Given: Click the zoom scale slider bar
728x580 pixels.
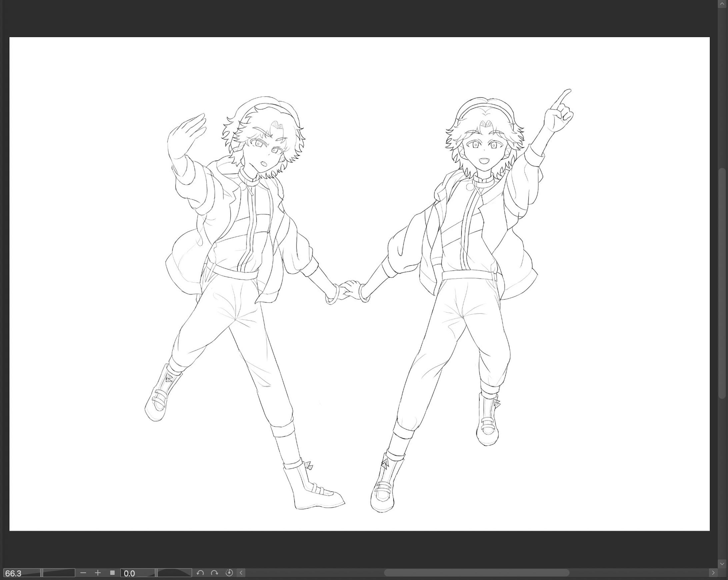Looking at the screenshot, I should pyautogui.click(x=59, y=573).
